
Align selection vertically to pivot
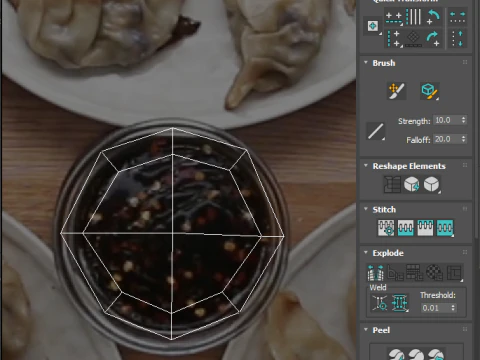394,39
